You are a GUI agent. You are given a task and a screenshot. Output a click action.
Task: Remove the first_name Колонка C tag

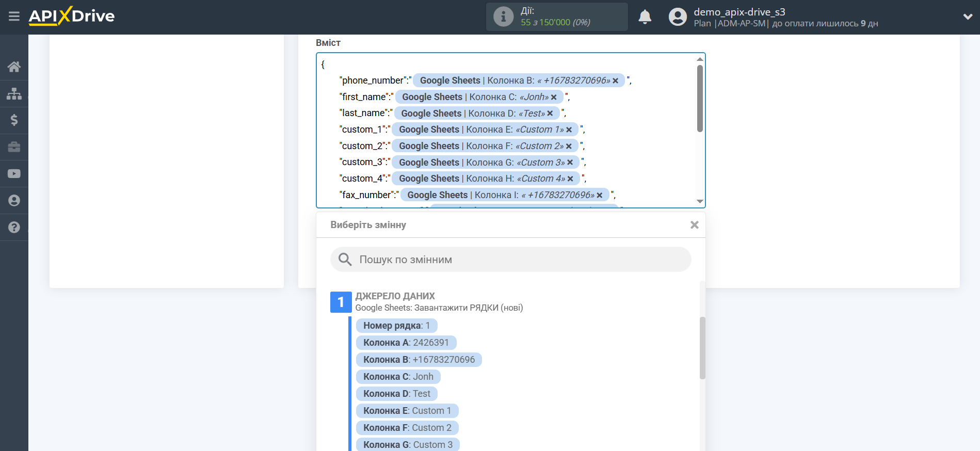click(x=554, y=97)
